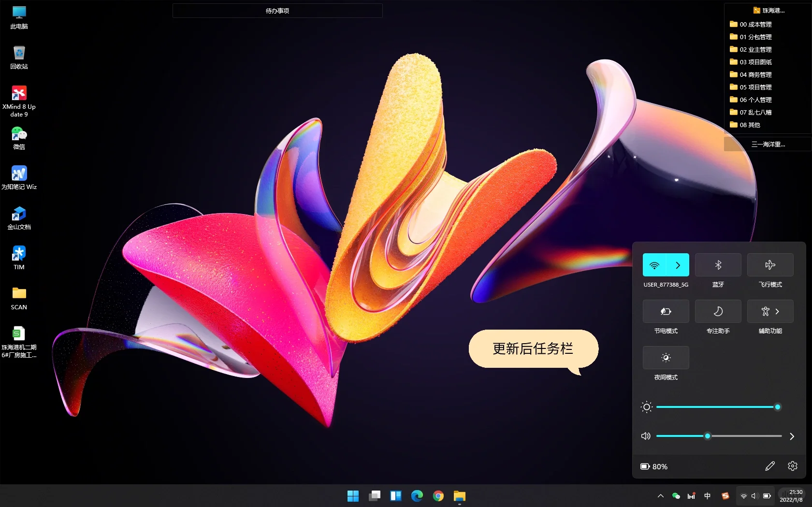Open WeChat from the system tray

point(676,496)
